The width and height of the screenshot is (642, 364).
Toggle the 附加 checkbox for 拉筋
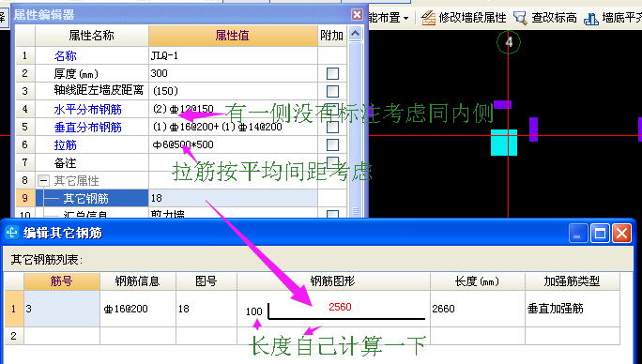pyautogui.click(x=332, y=144)
